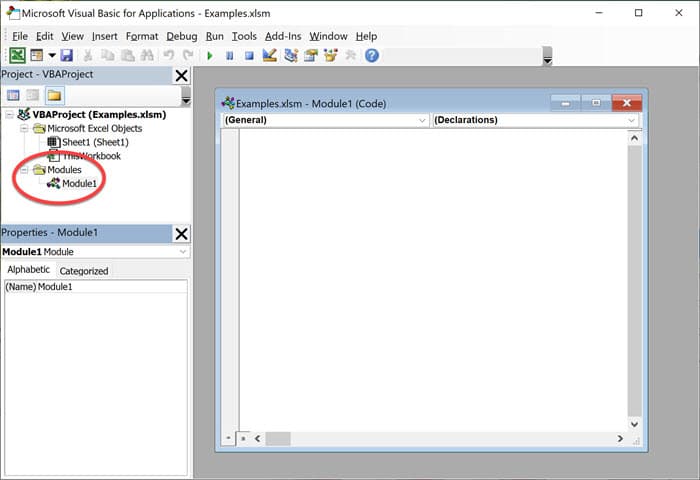Open the Project panel toolbar overflow arrow

(x=186, y=96)
